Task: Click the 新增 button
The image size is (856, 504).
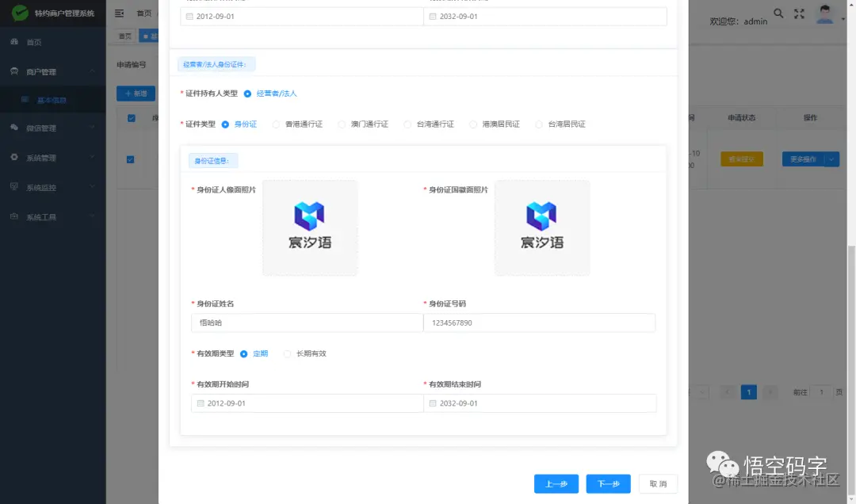Action: 136,94
